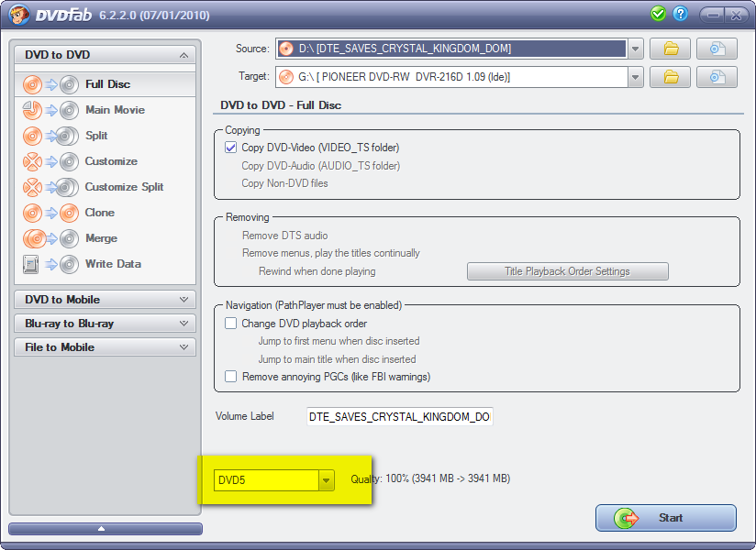This screenshot has width=756, height=550.
Task: Enable Change DVD playback order checkbox
Action: [x=231, y=324]
